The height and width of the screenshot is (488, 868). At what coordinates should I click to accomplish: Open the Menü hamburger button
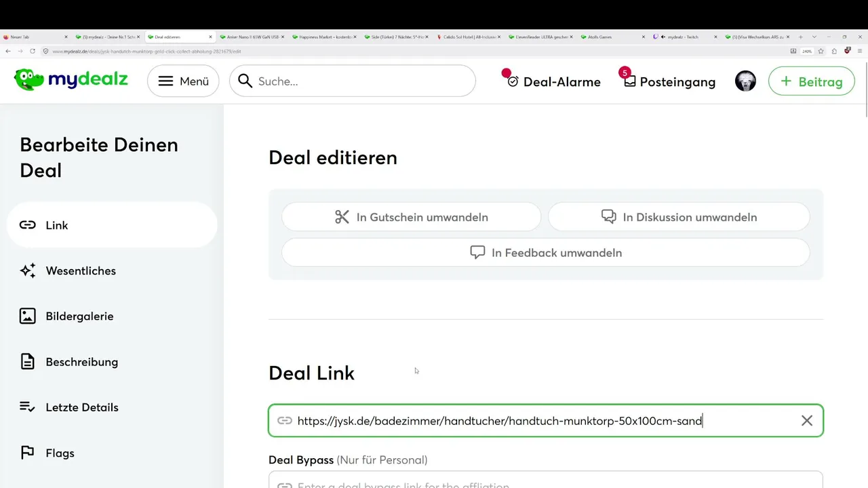[x=183, y=81]
